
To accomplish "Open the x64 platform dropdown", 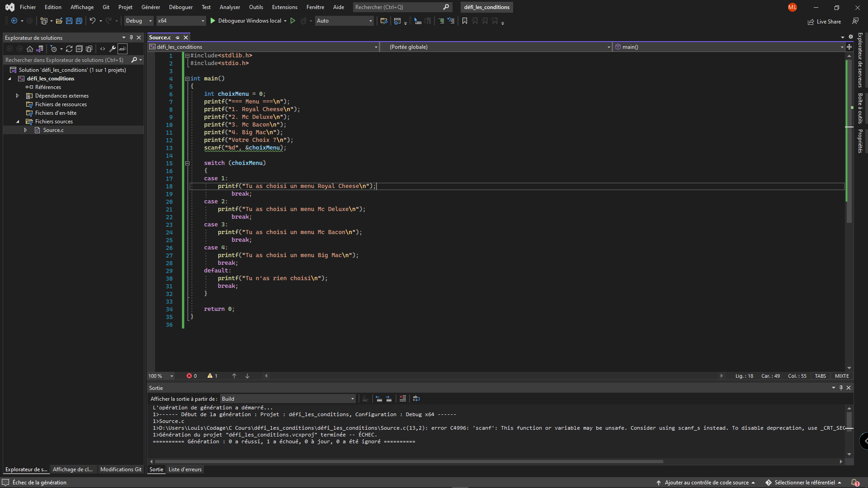I will [181, 21].
